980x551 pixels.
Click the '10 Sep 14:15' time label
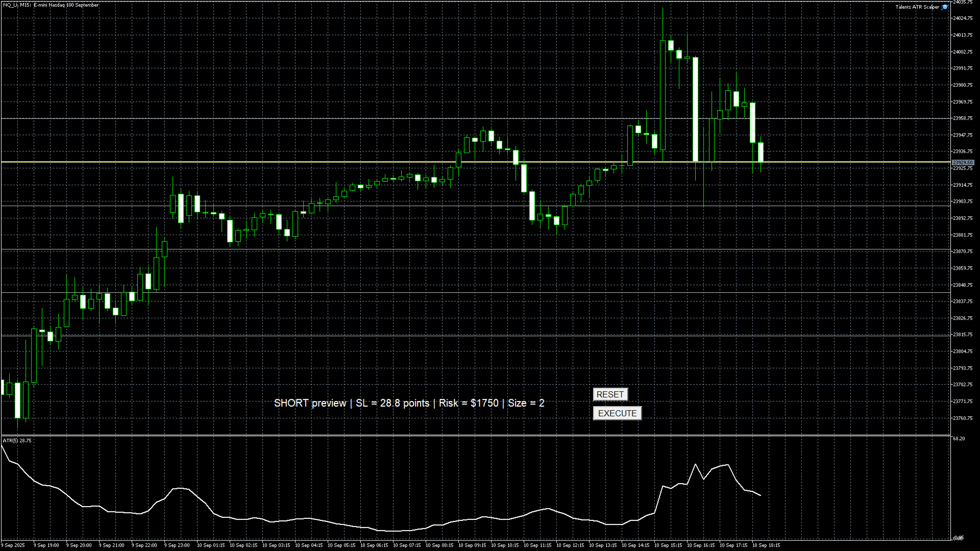(x=635, y=545)
